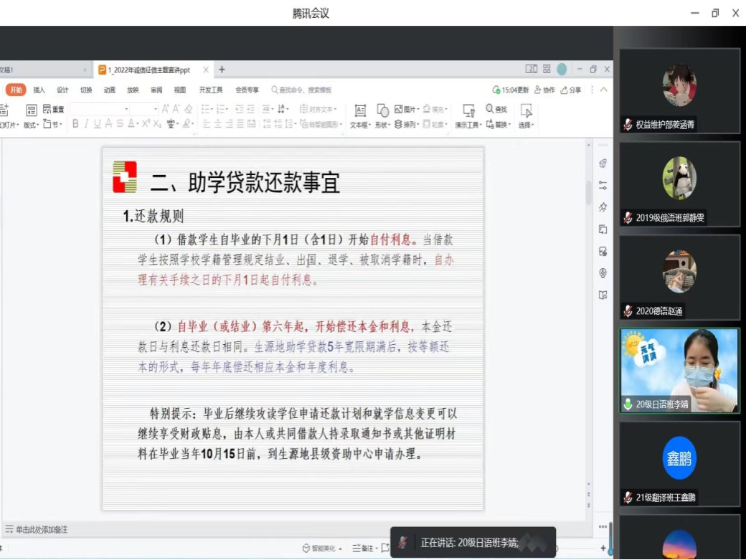Click the Bold formatting icon
Viewport: 746px width, 560px height.
click(75, 124)
